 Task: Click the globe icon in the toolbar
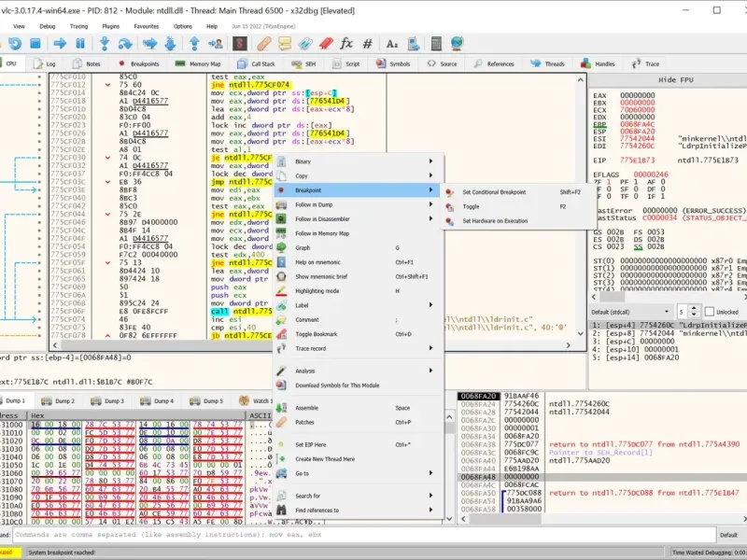click(457, 44)
